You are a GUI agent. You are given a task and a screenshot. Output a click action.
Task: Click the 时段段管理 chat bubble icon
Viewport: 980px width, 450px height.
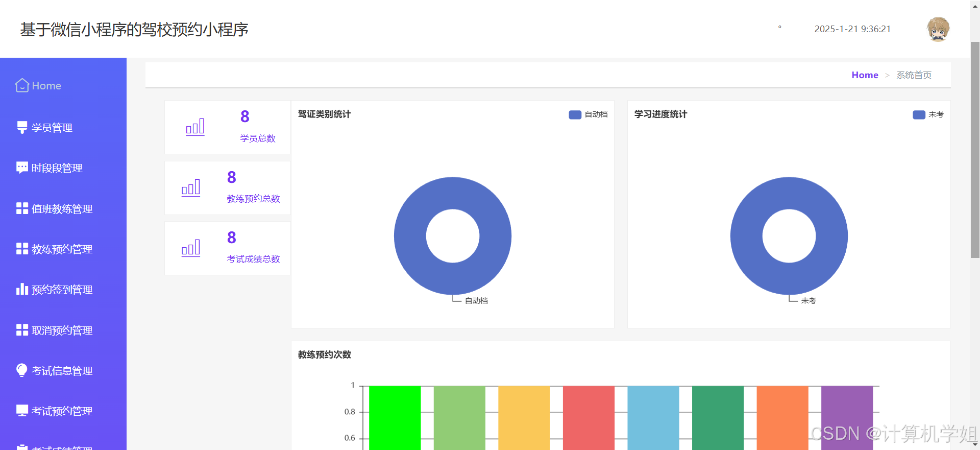(22, 168)
